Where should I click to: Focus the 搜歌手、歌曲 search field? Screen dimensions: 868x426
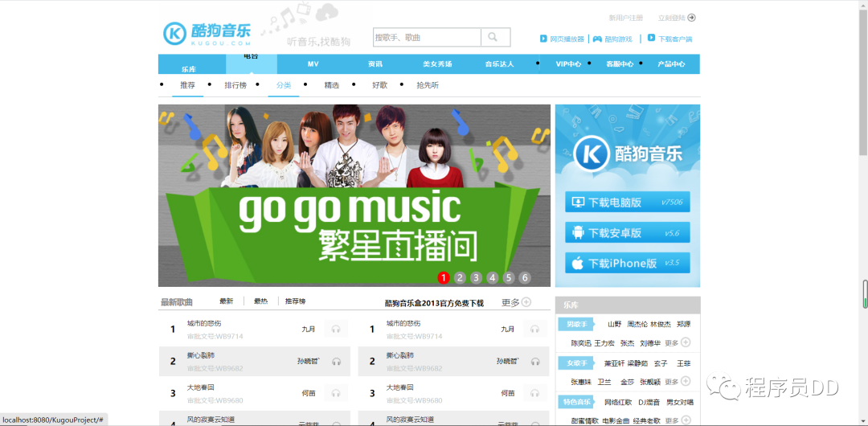pyautogui.click(x=428, y=38)
